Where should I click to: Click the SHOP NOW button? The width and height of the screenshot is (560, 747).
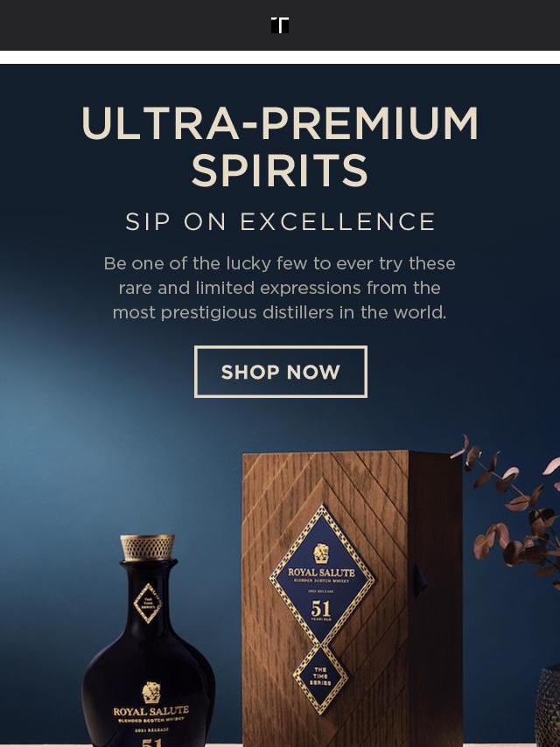(x=280, y=372)
